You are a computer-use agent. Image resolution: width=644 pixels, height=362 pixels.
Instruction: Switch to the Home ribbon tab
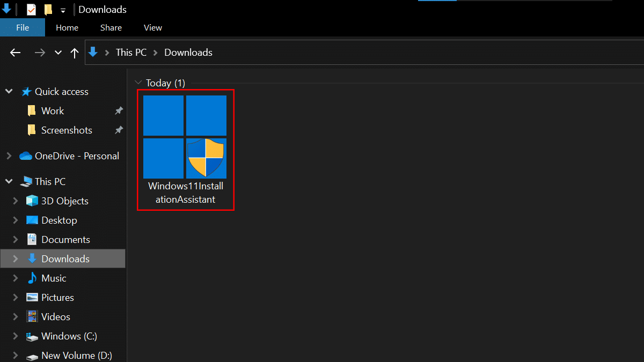(x=67, y=27)
